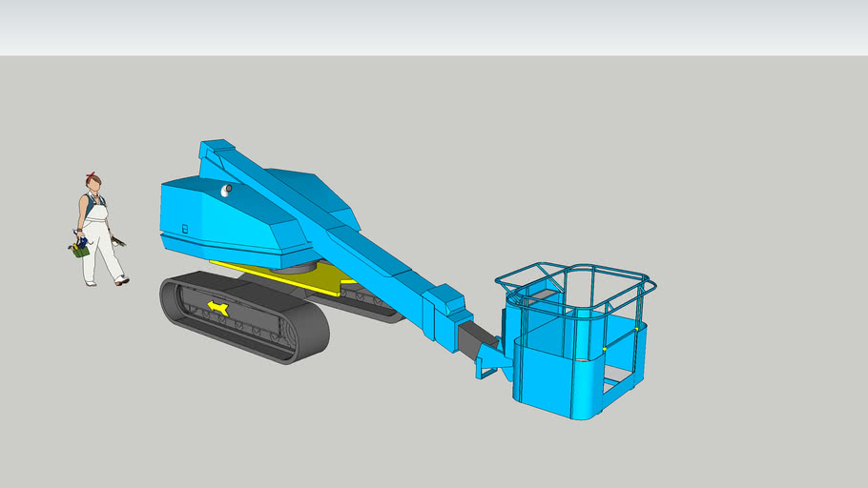Click the green toolbox the woman is carrying
The width and height of the screenshot is (868, 488).
tap(78, 248)
